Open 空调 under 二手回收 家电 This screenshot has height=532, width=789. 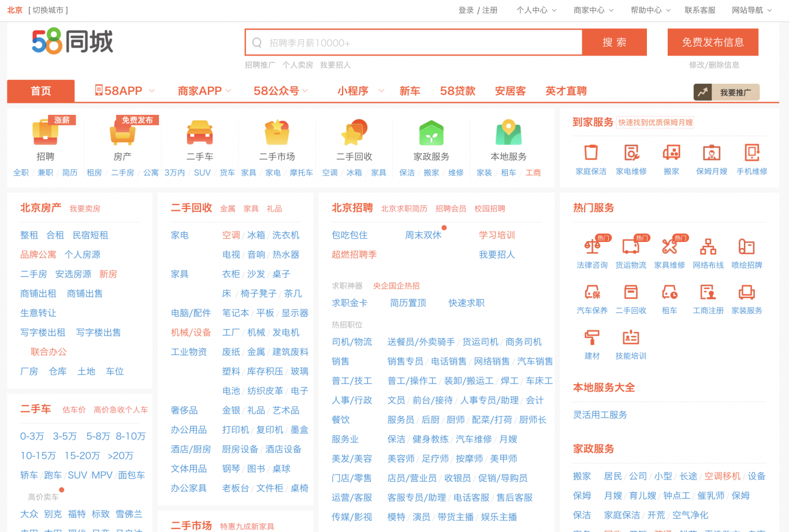[231, 235]
